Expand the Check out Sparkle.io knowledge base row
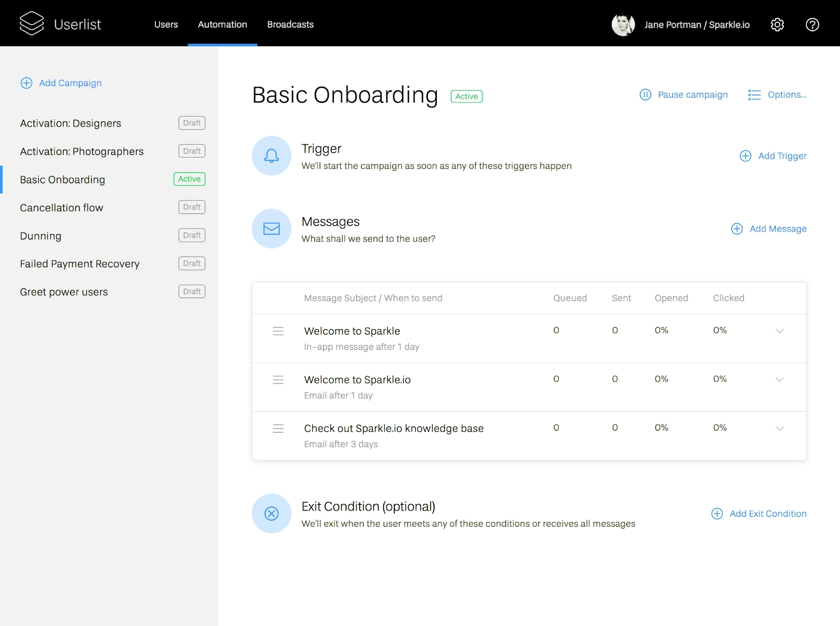This screenshot has height=626, width=840. pyautogui.click(x=780, y=428)
